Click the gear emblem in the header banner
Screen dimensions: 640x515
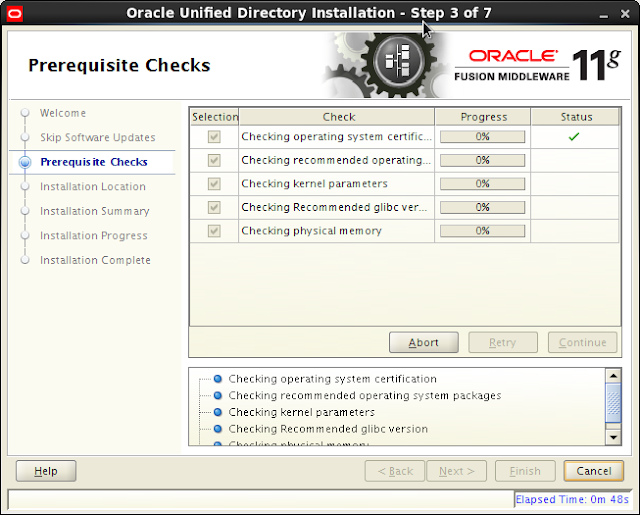(397, 63)
